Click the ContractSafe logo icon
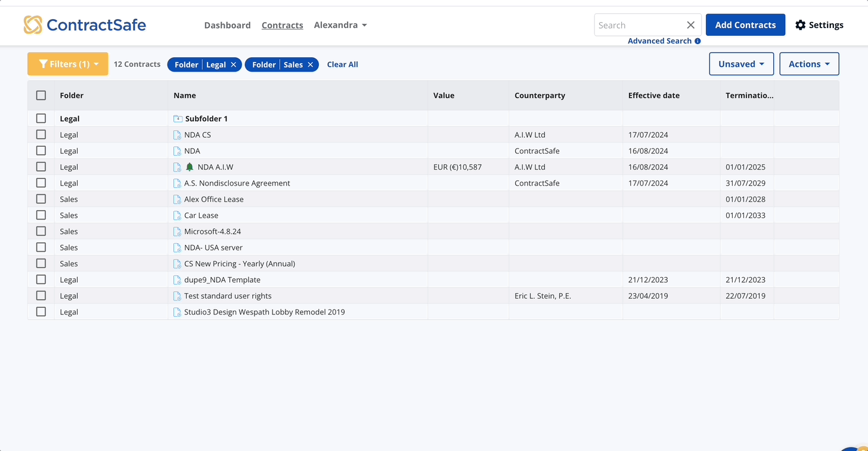Image resolution: width=868 pixels, height=451 pixels. click(33, 24)
